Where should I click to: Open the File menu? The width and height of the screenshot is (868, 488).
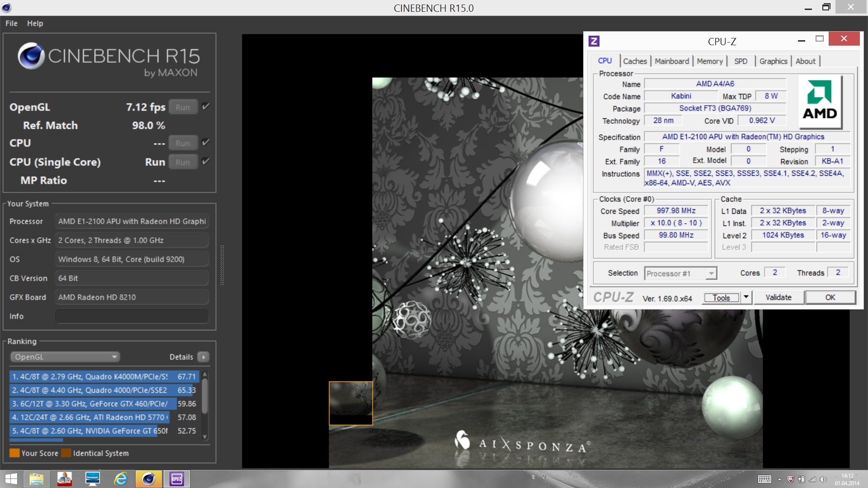[x=11, y=23]
